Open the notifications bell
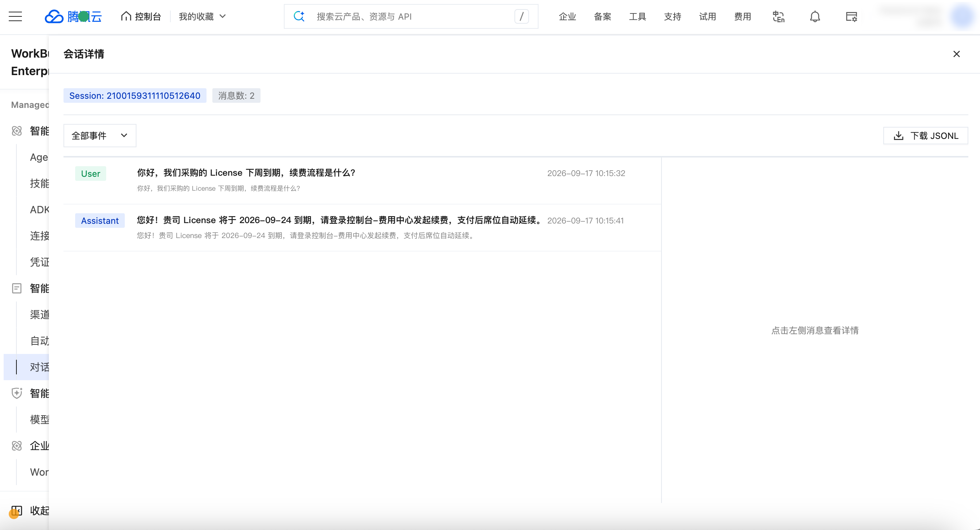Viewport: 980px width, 530px height. [815, 16]
